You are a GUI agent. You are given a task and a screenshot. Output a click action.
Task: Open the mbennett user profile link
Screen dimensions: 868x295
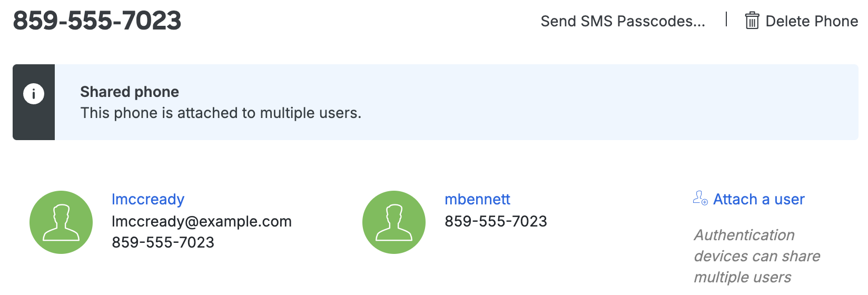click(477, 199)
